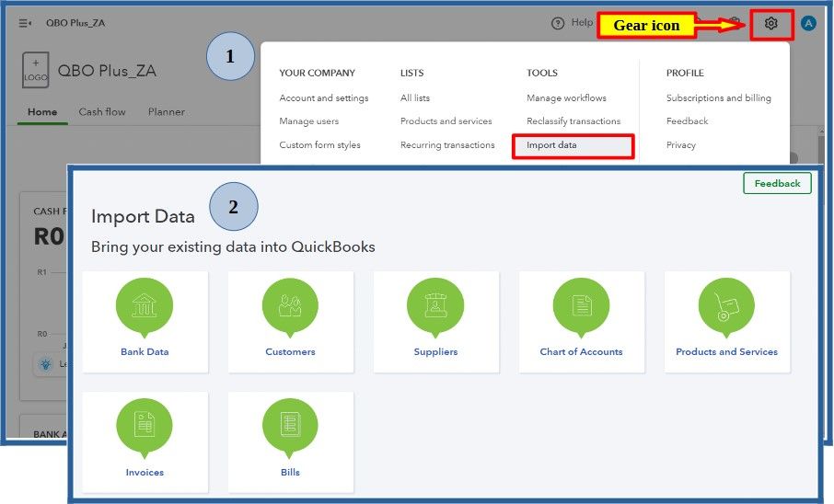The height and width of the screenshot is (504, 834).
Task: Open the Bank Data link
Action: click(x=145, y=352)
